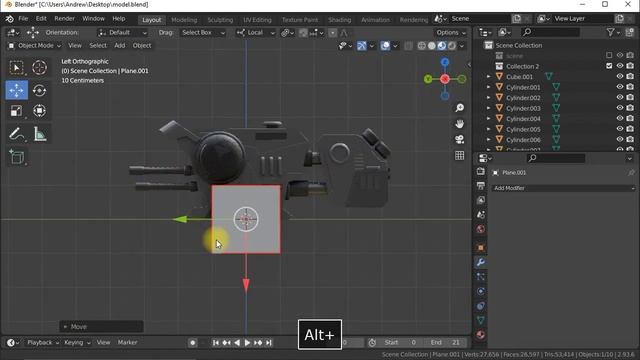Open the Edit menu
Screen dimensions: 640x360
click(41, 19)
